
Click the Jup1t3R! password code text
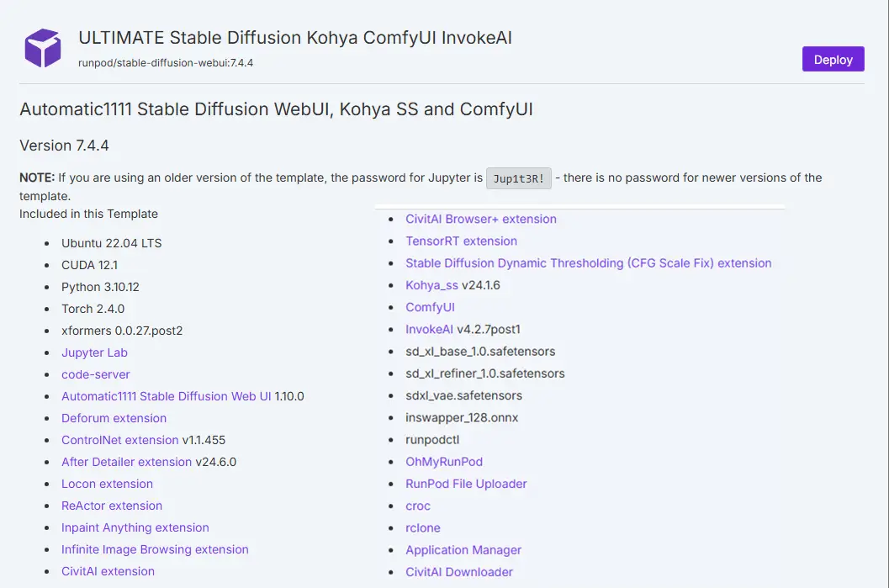[x=518, y=178]
